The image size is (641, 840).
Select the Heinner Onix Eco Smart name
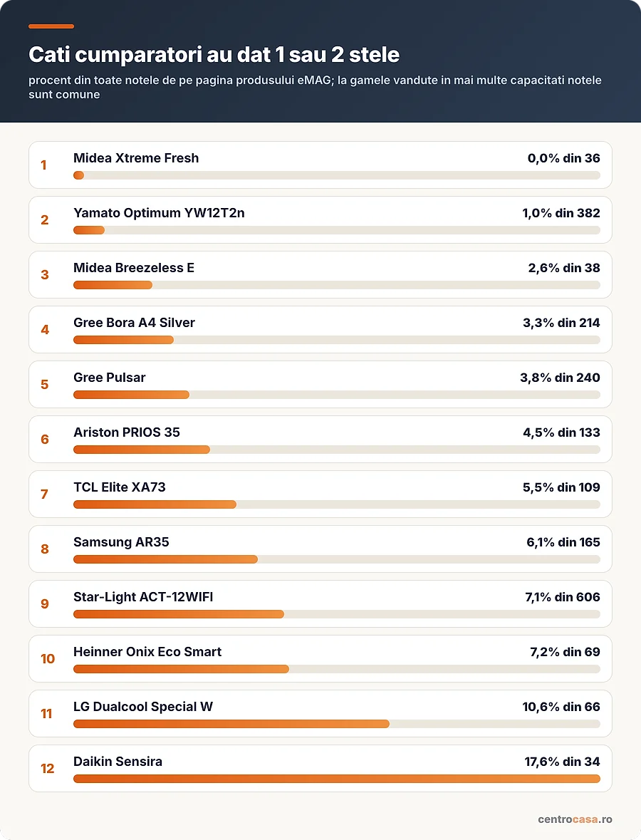(x=147, y=652)
